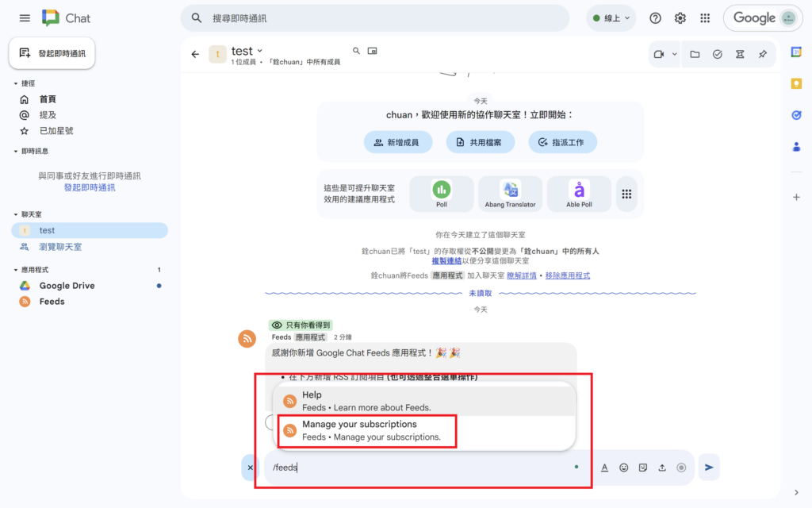Collapse the apps section in sidebar
The width and height of the screenshot is (812, 508).
pos(16,270)
